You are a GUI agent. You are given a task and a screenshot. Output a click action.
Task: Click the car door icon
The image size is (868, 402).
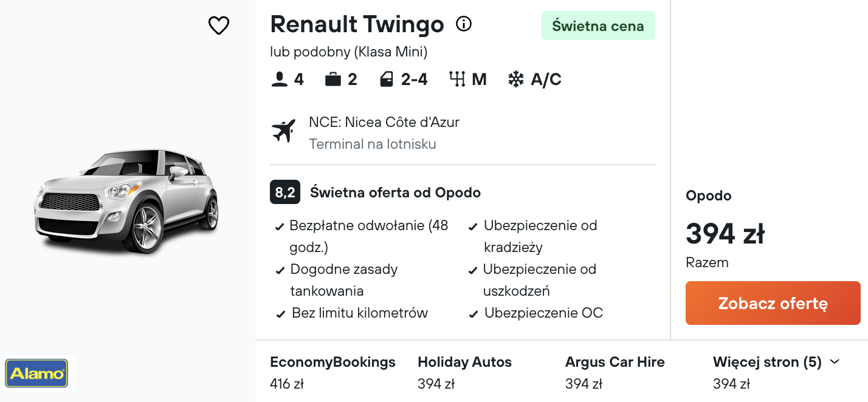click(387, 80)
